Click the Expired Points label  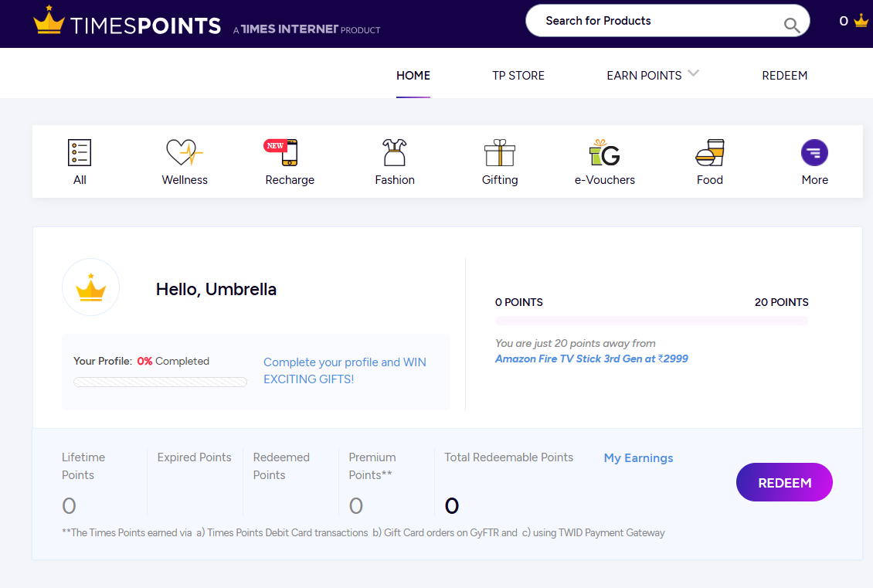(195, 457)
